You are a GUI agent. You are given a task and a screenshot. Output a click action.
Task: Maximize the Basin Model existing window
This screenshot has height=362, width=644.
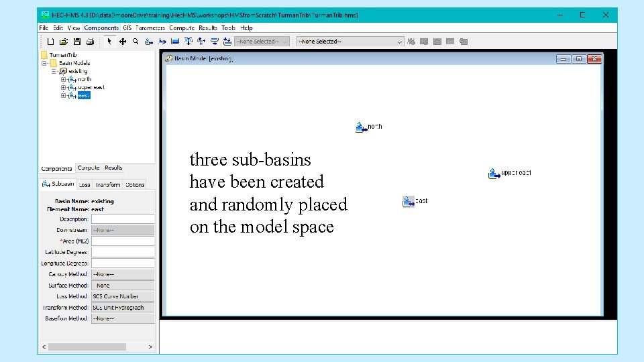point(579,59)
